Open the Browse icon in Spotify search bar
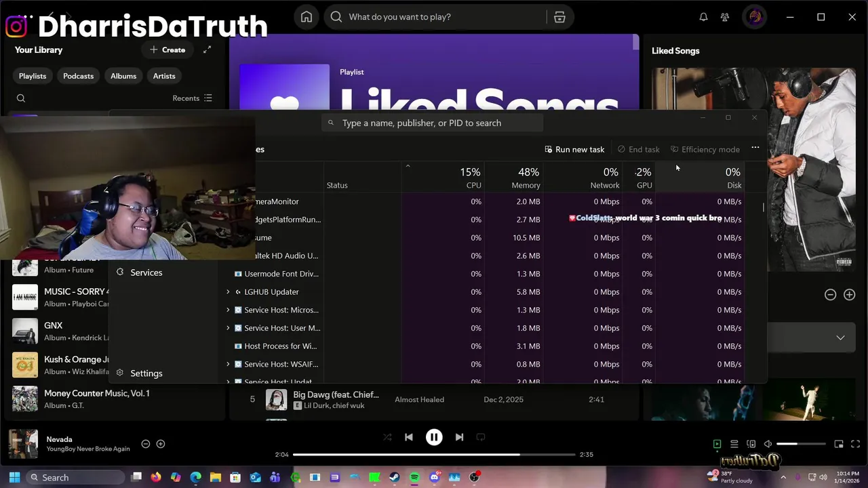Image resolution: width=868 pixels, height=488 pixels. (559, 17)
